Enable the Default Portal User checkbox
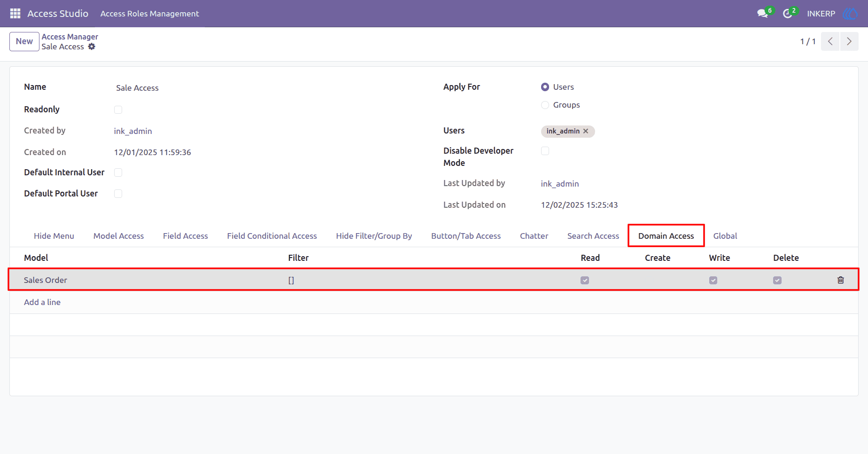This screenshot has height=454, width=868. (118, 194)
